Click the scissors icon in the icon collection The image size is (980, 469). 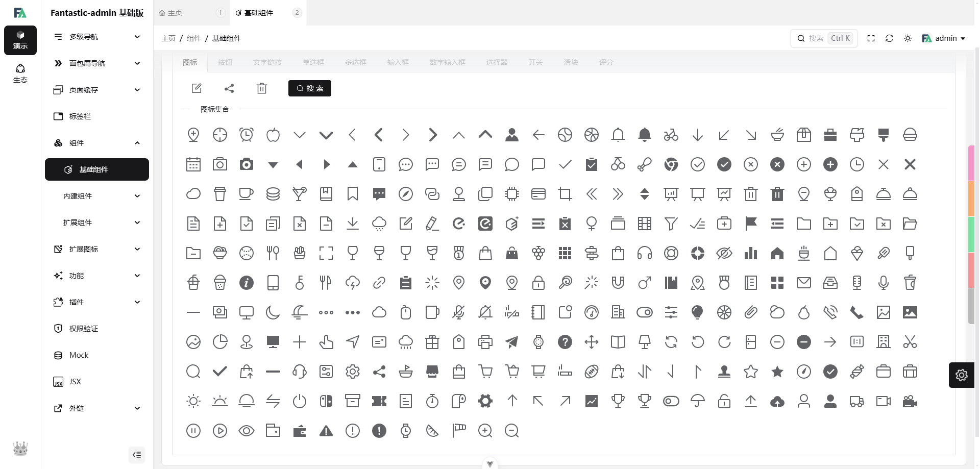[910, 342]
